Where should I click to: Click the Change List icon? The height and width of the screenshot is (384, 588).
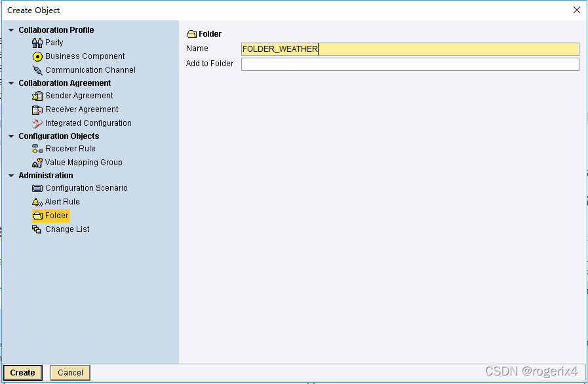[x=37, y=229]
